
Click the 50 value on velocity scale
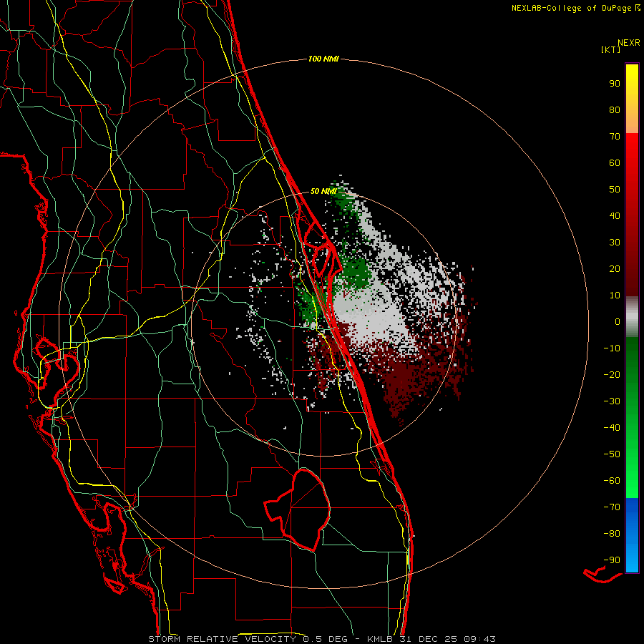pos(615,190)
